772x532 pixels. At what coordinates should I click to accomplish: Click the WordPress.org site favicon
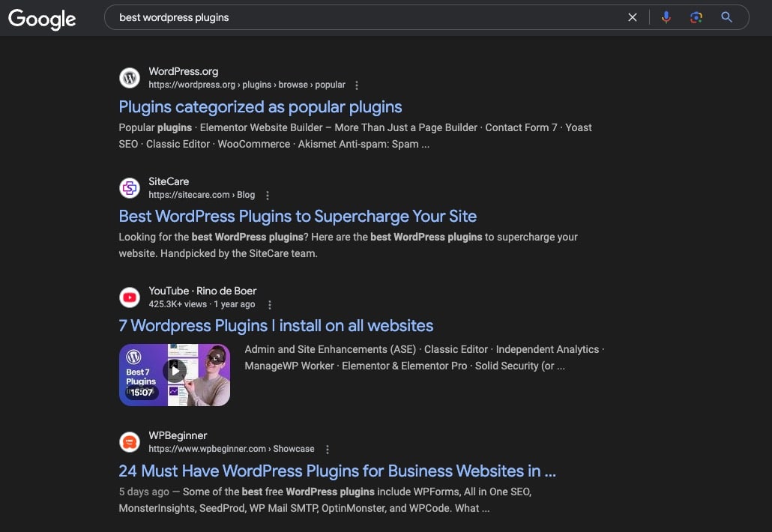pos(130,78)
